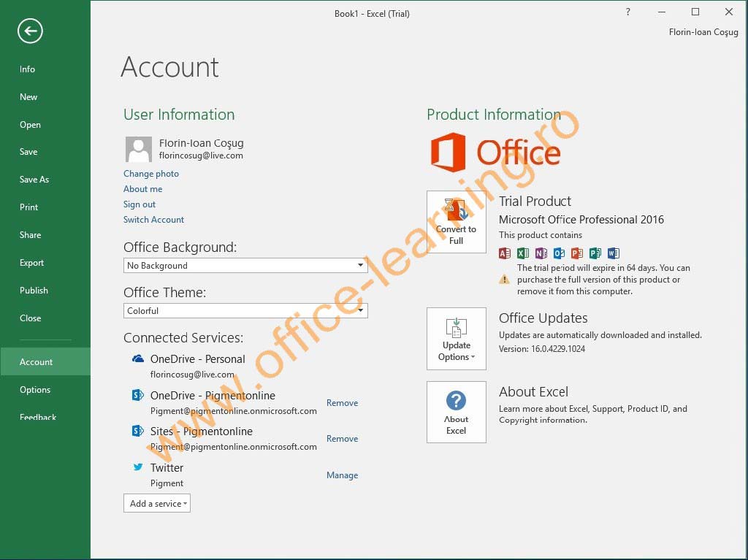Click the Office logo
Screen dimensions: 748x560
tap(495, 152)
